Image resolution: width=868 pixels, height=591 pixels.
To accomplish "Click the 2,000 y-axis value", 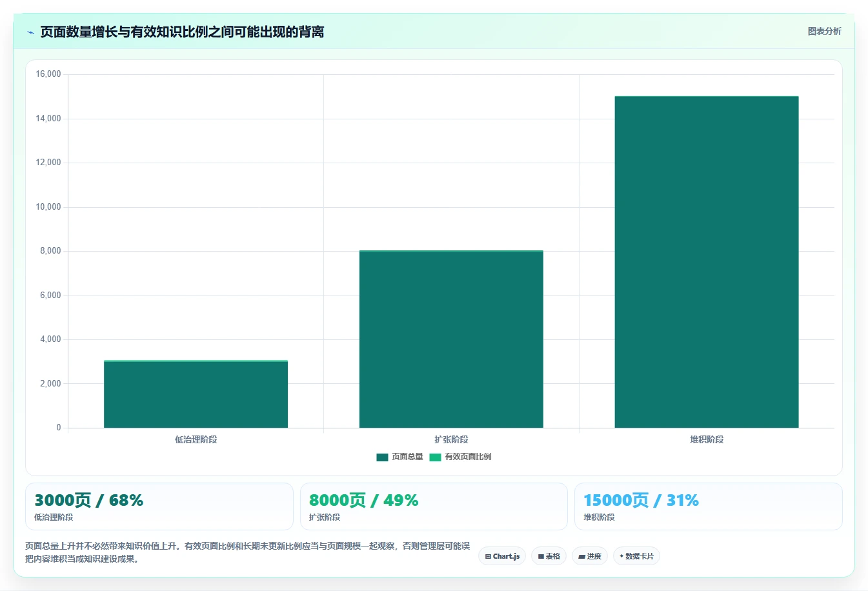I will tap(50, 384).
